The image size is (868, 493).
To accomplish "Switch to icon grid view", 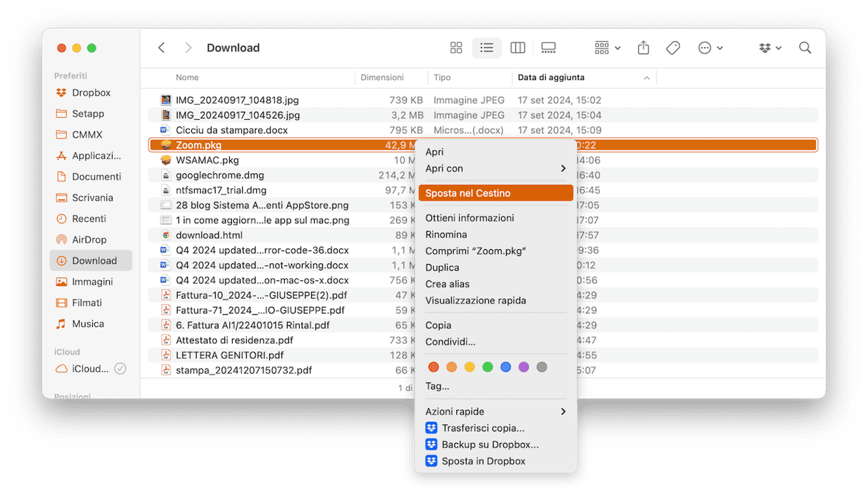I will (x=456, y=48).
